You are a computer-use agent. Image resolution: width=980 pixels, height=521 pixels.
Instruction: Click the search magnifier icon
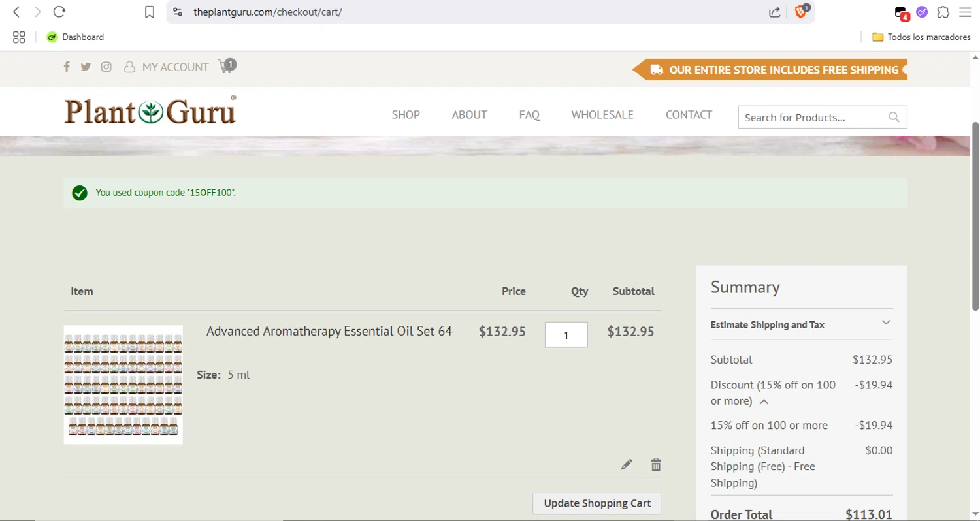point(894,118)
